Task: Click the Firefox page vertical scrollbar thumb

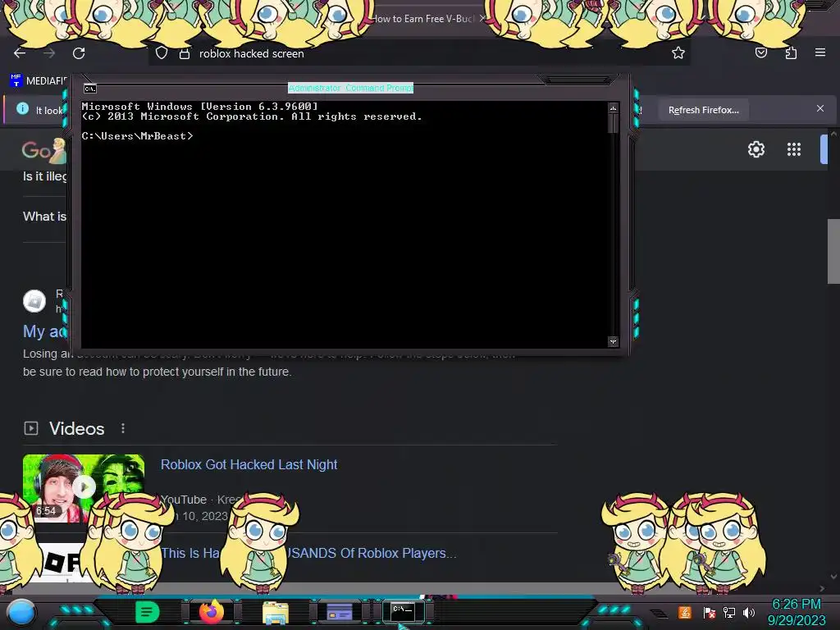Action: click(833, 251)
